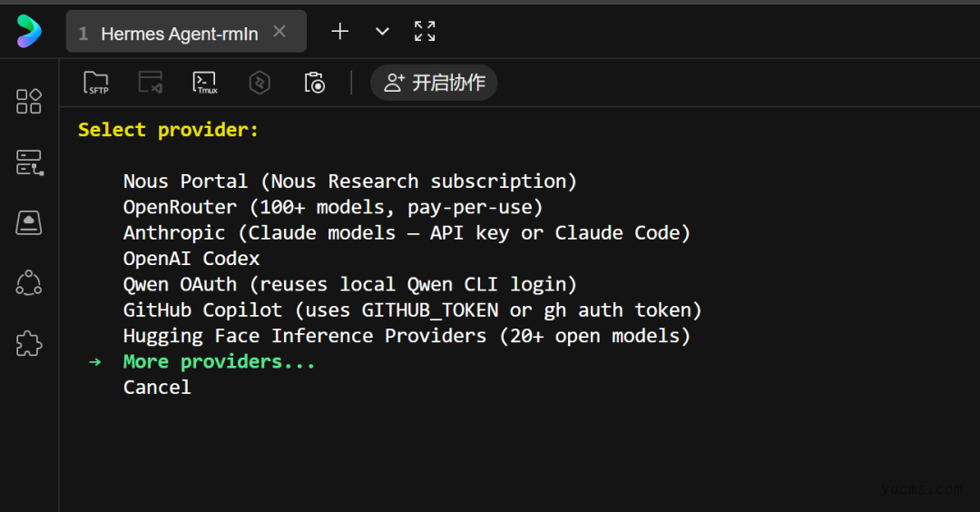Click the cloud drive icon in the sidebar
The image size is (980, 512).
click(29, 222)
